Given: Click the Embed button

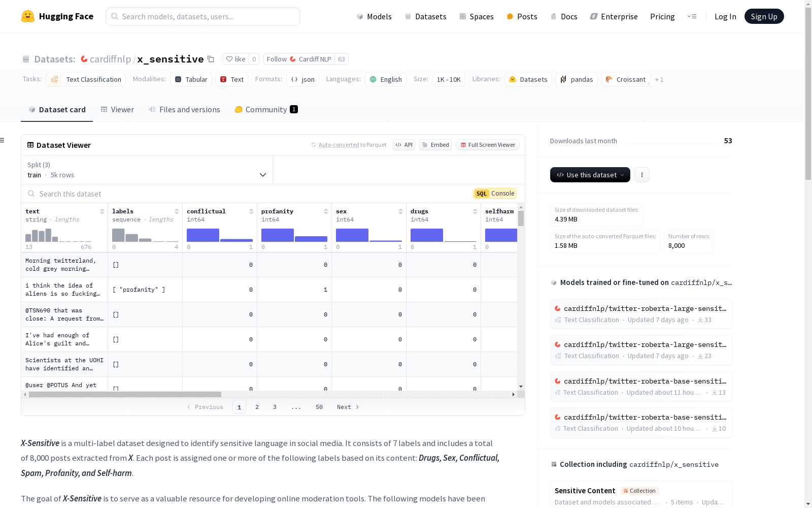Looking at the screenshot, I should coord(435,145).
